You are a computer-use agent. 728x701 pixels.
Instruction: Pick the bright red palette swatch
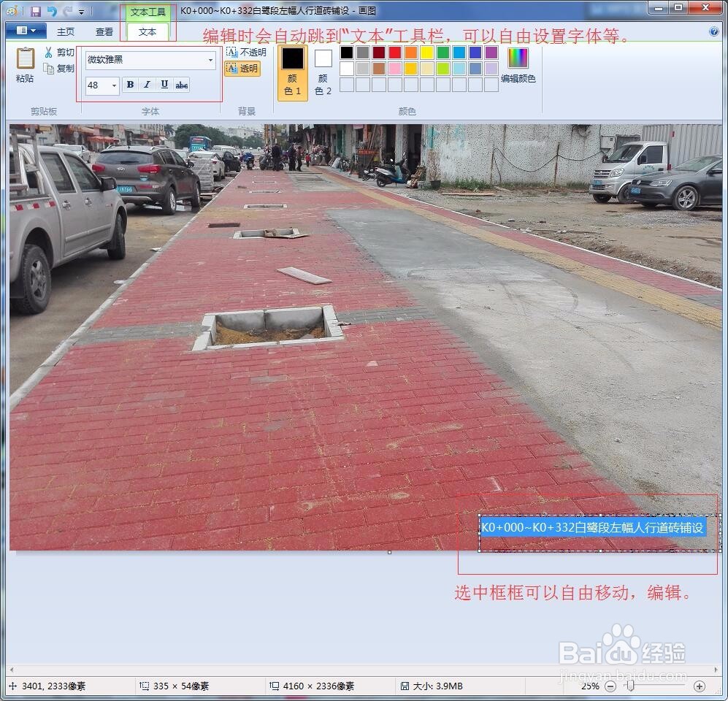394,53
